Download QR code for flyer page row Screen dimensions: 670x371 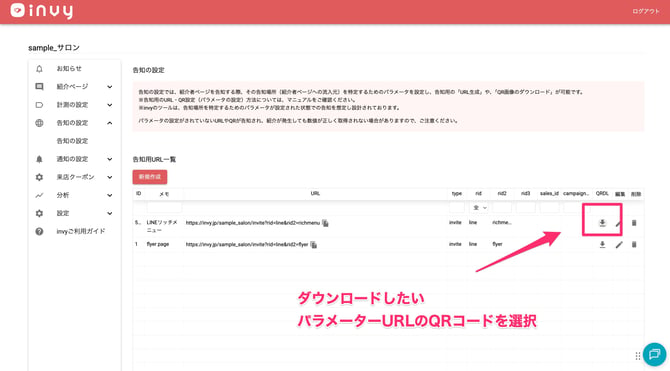tap(602, 244)
